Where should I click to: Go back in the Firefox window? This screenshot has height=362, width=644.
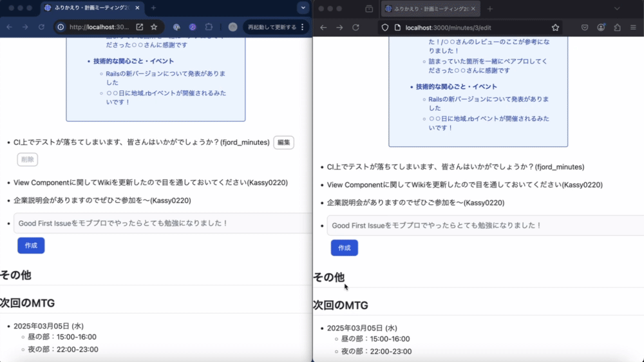tap(323, 28)
